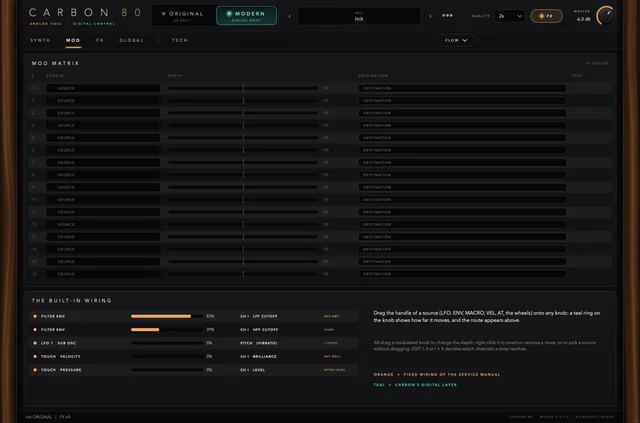640x423 pixels.
Task: Click the LFO 1 Sub Osc depth bar
Action: 167,343
